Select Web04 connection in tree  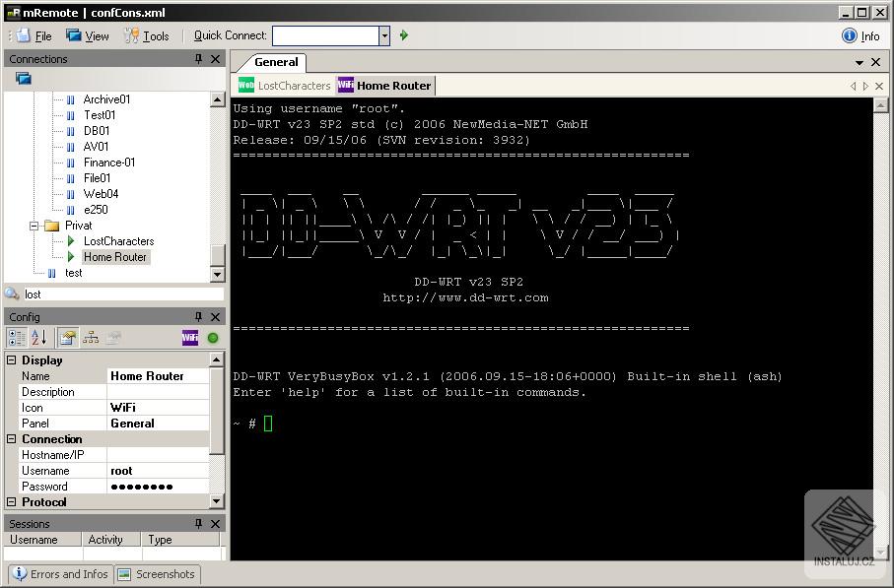point(101,194)
